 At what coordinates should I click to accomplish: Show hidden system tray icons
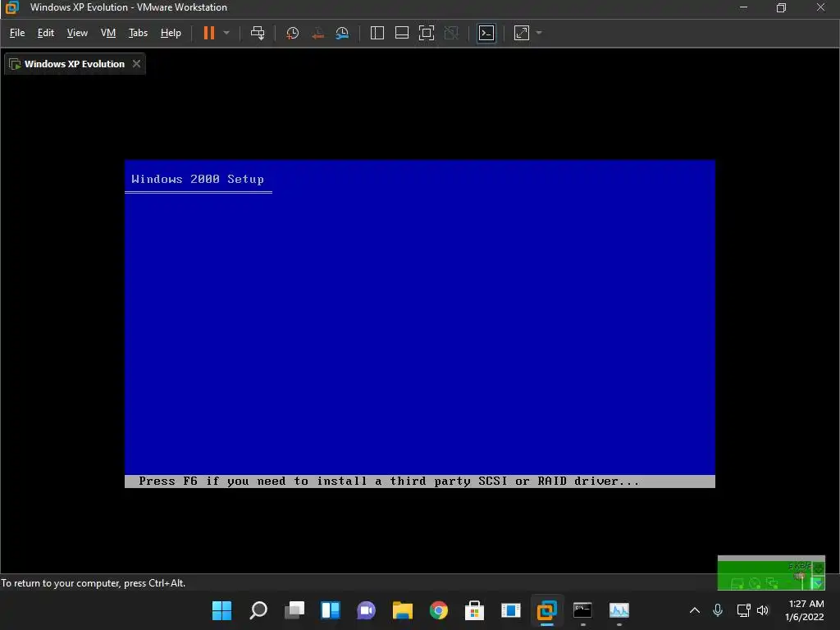pyautogui.click(x=694, y=610)
